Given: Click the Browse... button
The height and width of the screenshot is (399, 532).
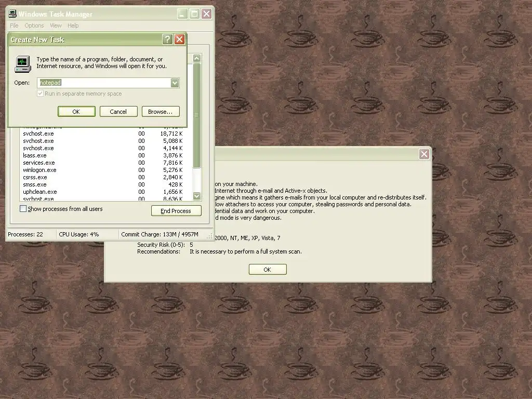Looking at the screenshot, I should [161, 112].
